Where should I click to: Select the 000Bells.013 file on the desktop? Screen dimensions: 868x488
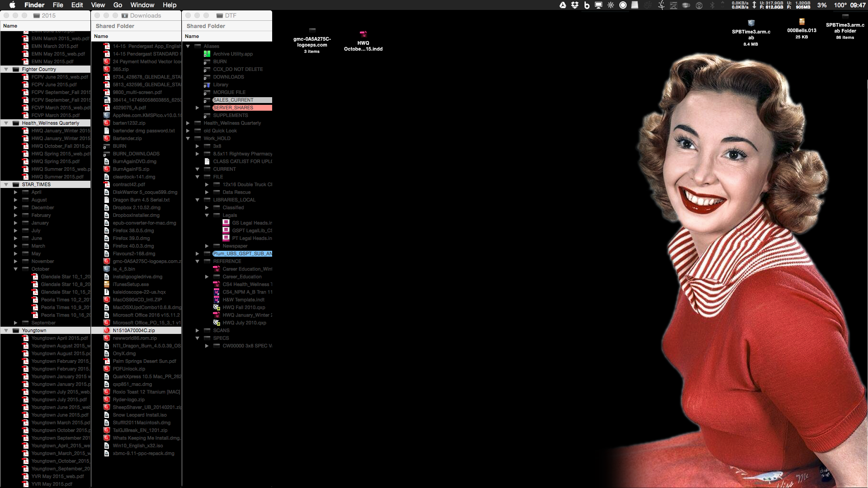pos(802,22)
